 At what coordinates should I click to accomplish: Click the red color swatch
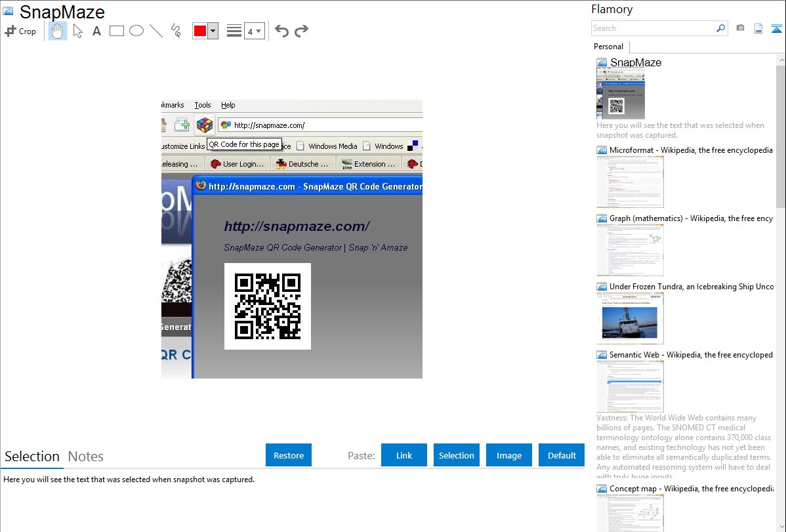tap(200, 31)
